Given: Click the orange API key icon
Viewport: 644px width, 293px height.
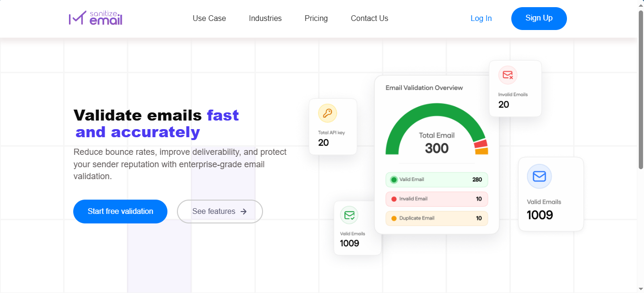Looking at the screenshot, I should [x=327, y=113].
